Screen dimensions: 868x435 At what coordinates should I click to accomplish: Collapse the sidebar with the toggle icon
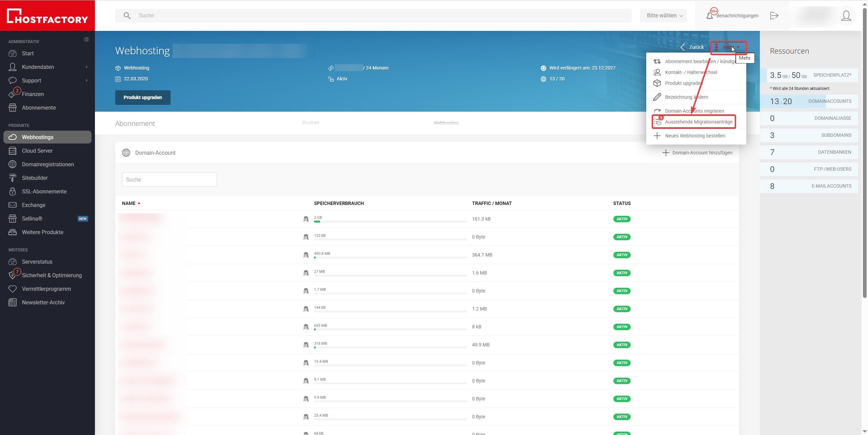click(x=86, y=39)
